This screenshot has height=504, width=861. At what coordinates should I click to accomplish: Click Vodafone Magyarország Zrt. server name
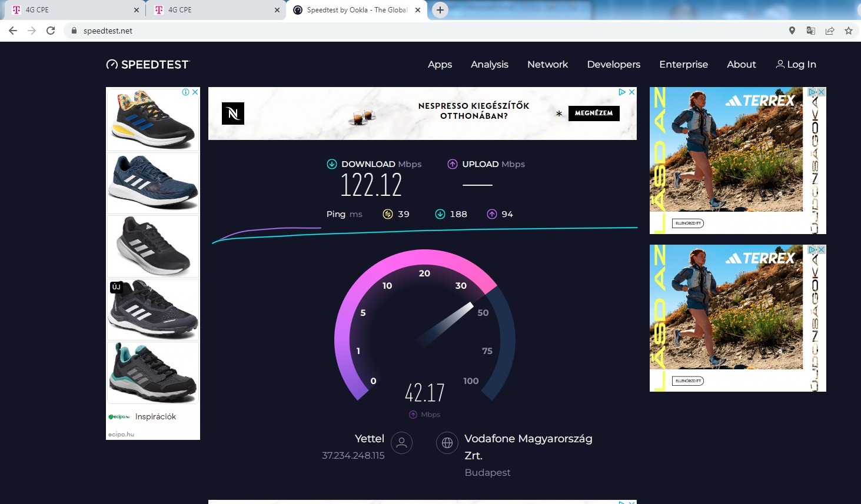tap(528, 447)
